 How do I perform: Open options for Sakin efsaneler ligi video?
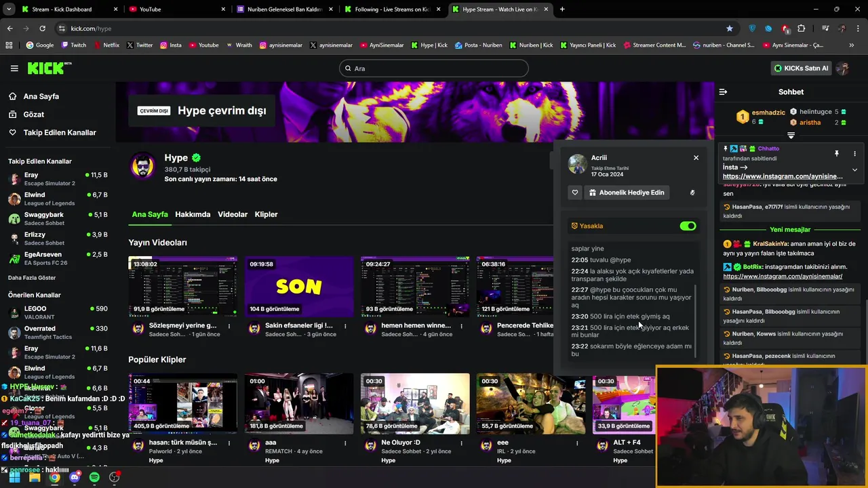click(x=345, y=326)
